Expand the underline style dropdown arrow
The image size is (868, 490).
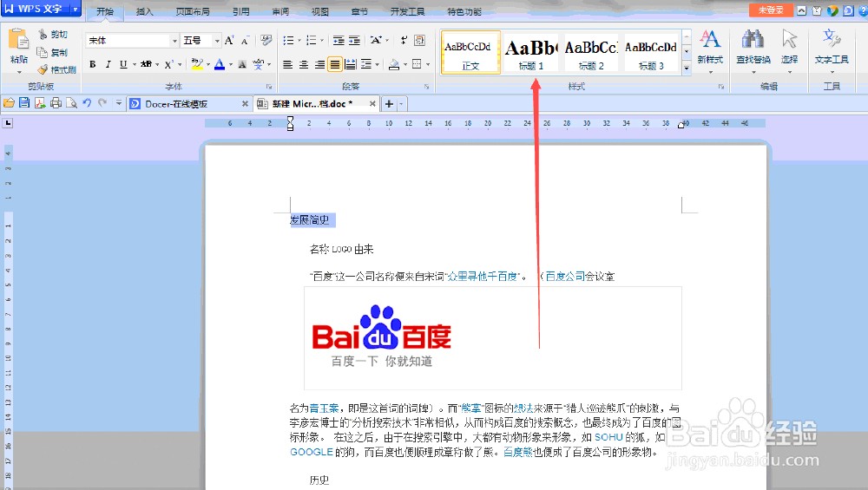point(134,65)
